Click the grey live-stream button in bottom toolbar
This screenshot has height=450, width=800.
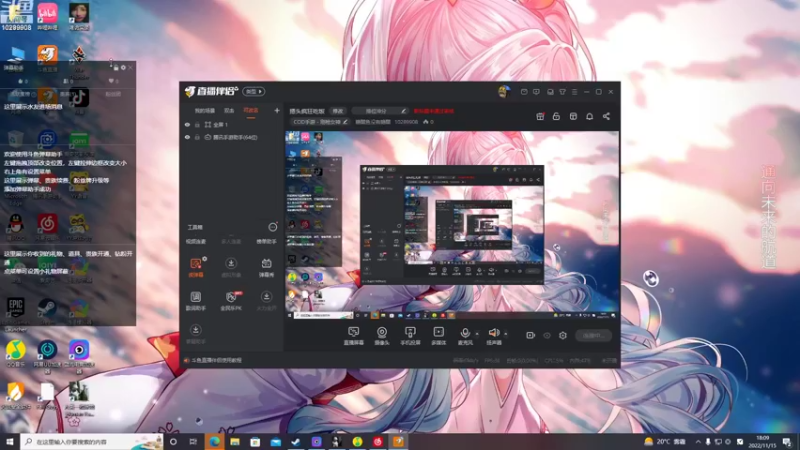click(x=593, y=335)
